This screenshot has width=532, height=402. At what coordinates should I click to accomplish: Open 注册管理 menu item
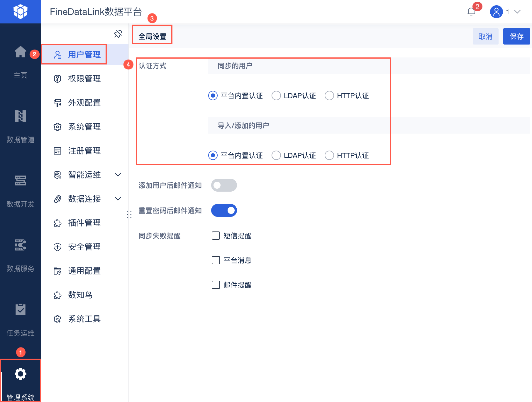(x=85, y=151)
